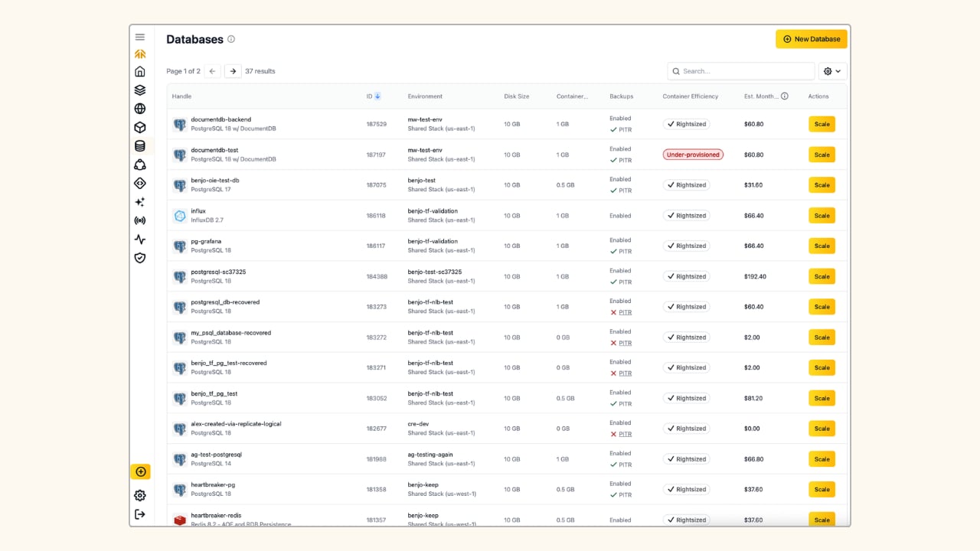Scale the documentdb-backend database
This screenshot has width=980, height=551.
pos(822,124)
